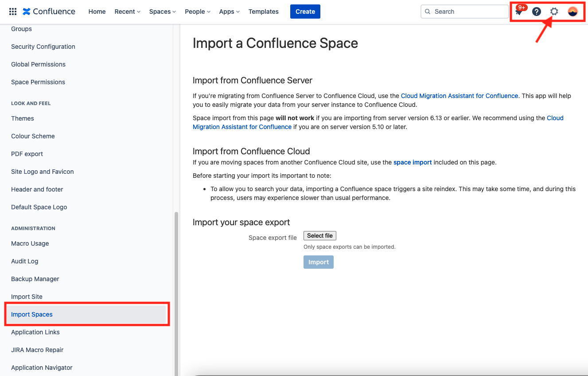This screenshot has width=588, height=376.
Task: Open Default Space Logo settings
Action: (39, 207)
